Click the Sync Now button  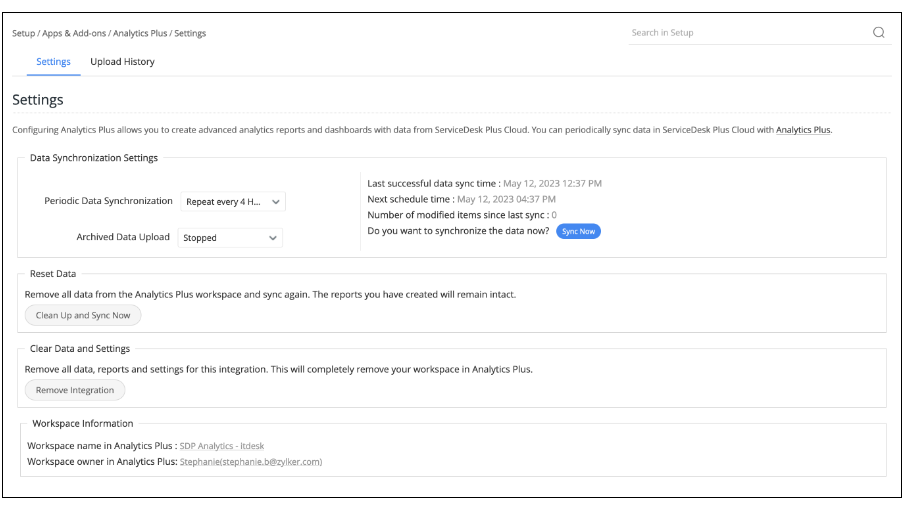coord(578,231)
